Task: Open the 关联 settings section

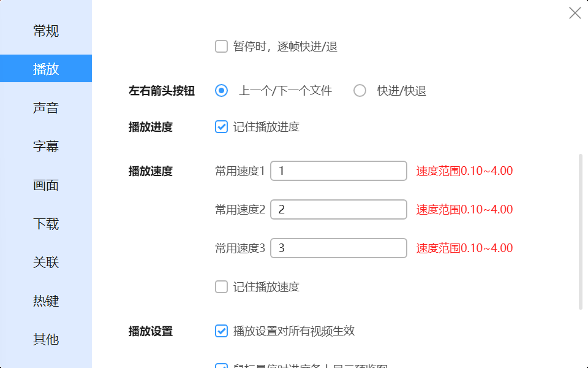Action: (x=45, y=262)
